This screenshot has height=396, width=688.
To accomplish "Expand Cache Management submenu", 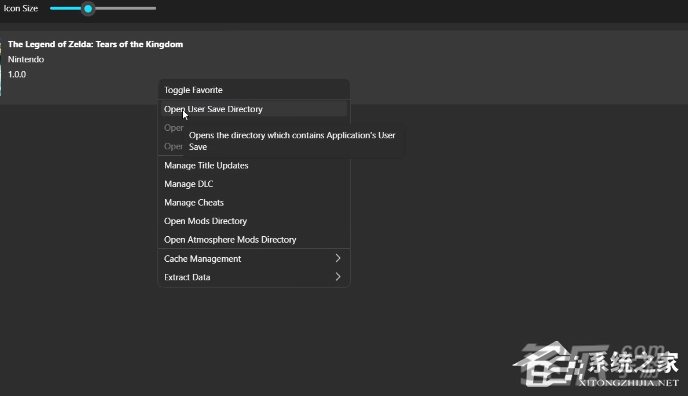I will tap(254, 259).
